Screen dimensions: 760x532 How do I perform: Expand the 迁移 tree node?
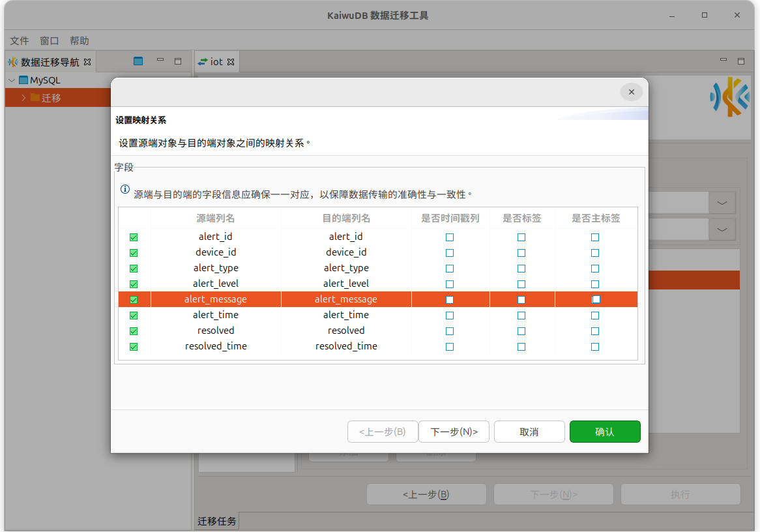pos(23,98)
